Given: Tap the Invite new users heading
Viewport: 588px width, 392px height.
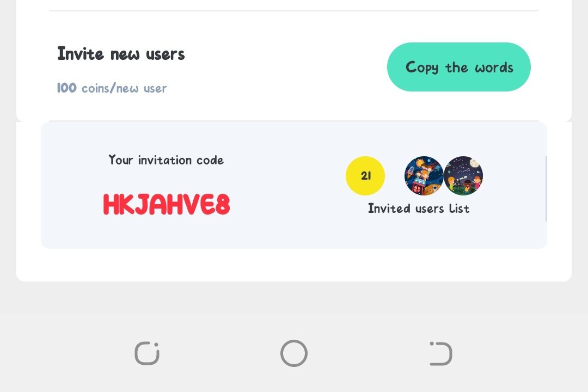Looking at the screenshot, I should pyautogui.click(x=121, y=54).
